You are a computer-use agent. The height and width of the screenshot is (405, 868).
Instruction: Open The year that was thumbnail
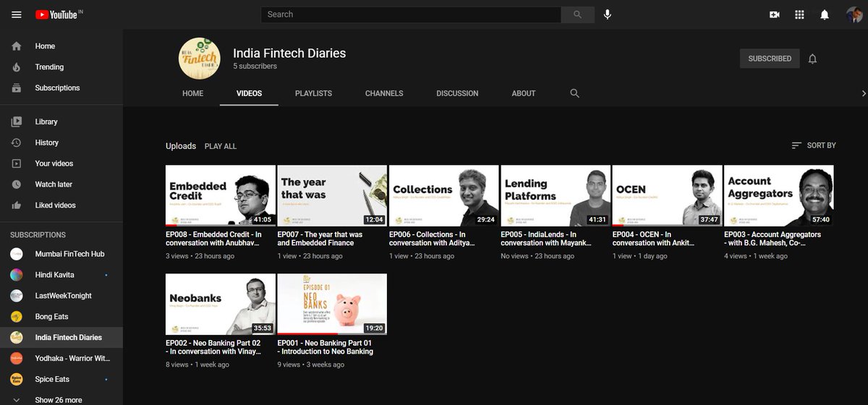pyautogui.click(x=332, y=196)
